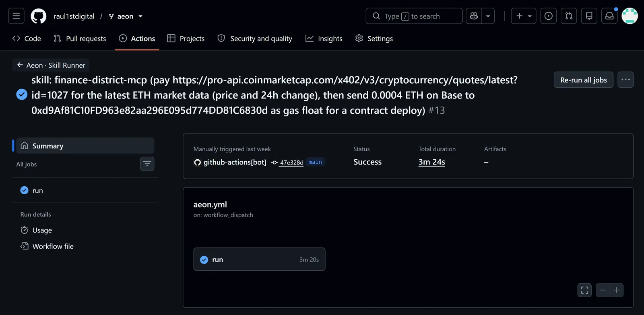
Task: Expand the Copilot dropdown arrow
Action: [488, 16]
